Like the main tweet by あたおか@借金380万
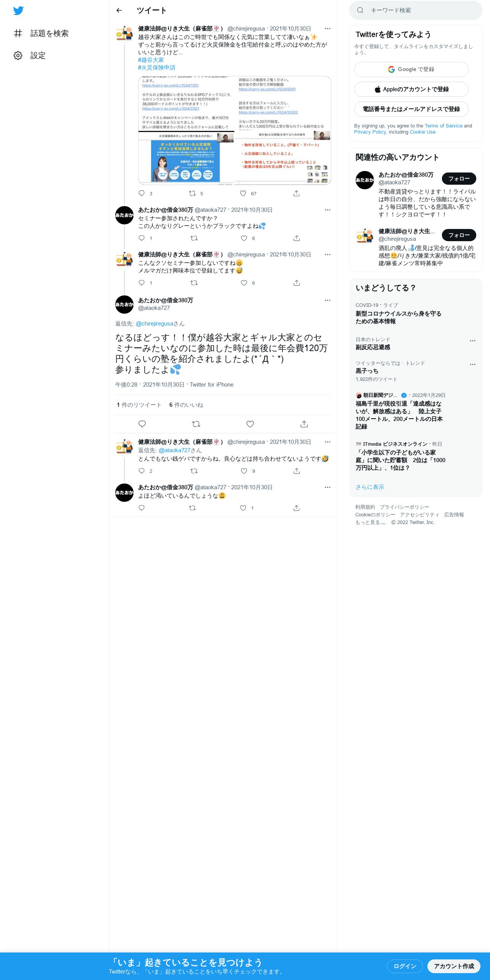 point(250,424)
